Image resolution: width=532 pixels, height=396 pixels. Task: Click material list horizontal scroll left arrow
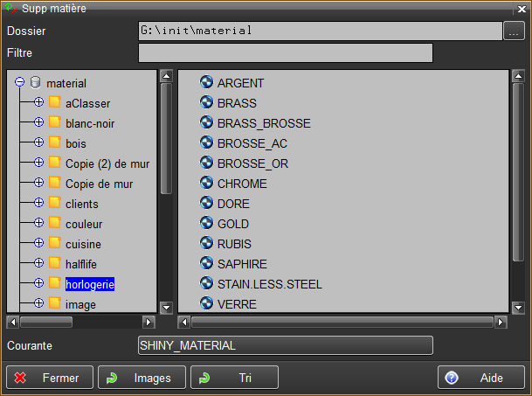184,322
